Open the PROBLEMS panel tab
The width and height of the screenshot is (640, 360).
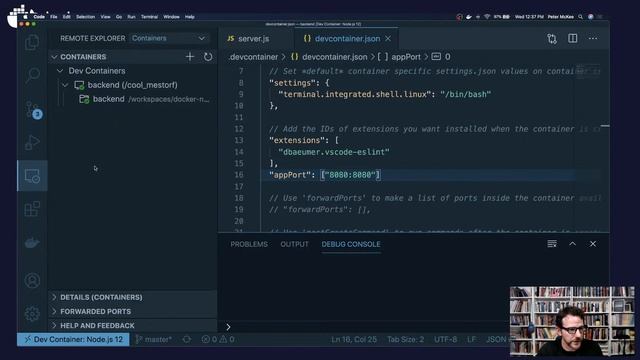[x=249, y=244]
